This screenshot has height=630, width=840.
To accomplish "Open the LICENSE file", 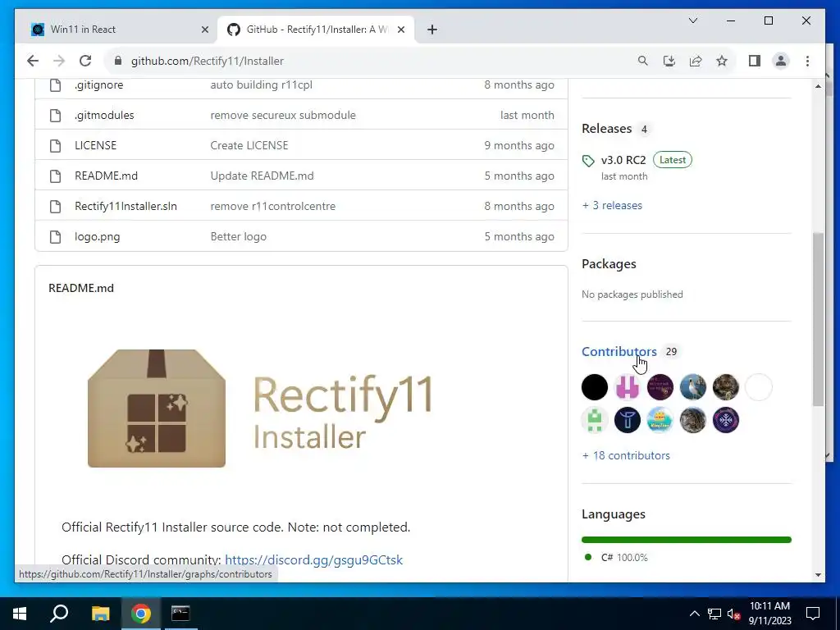I will [x=95, y=146].
